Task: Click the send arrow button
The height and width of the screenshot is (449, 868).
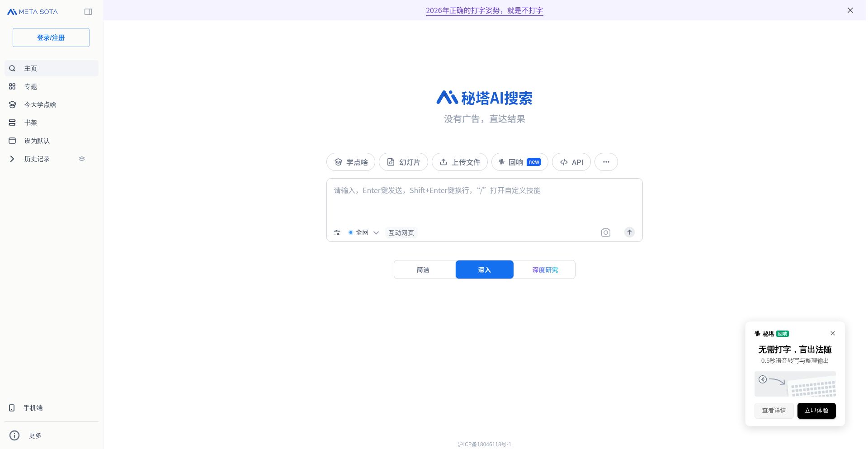Action: tap(629, 232)
